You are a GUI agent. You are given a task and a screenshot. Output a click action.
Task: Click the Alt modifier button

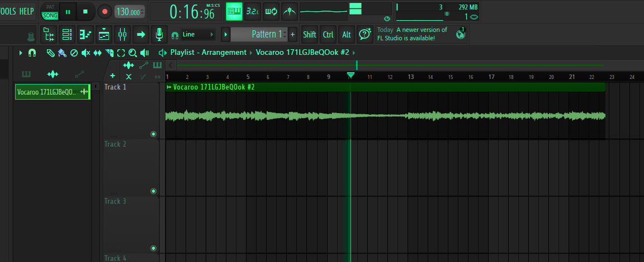pyautogui.click(x=347, y=34)
